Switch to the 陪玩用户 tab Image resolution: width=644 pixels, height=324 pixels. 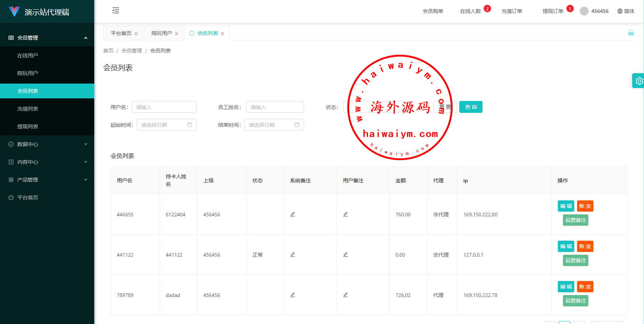(x=161, y=33)
